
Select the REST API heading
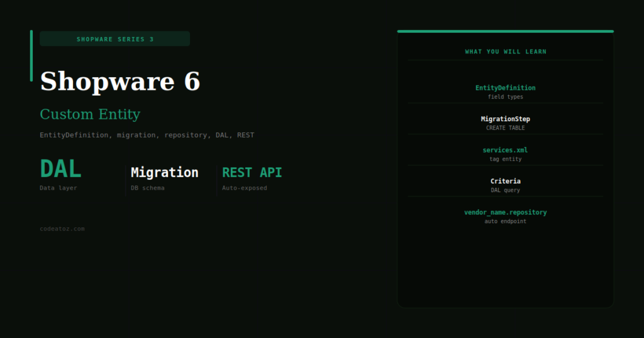252,173
